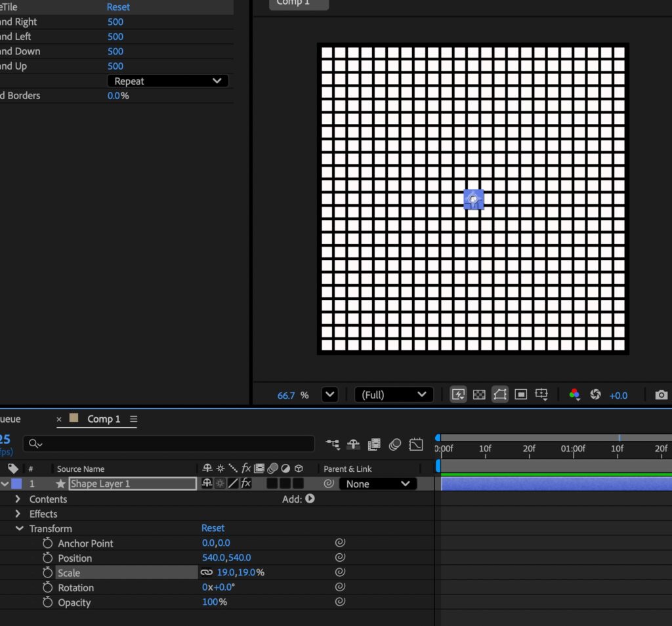Click the pick whip next to Position
Screen dimensions: 672x626
pos(340,558)
